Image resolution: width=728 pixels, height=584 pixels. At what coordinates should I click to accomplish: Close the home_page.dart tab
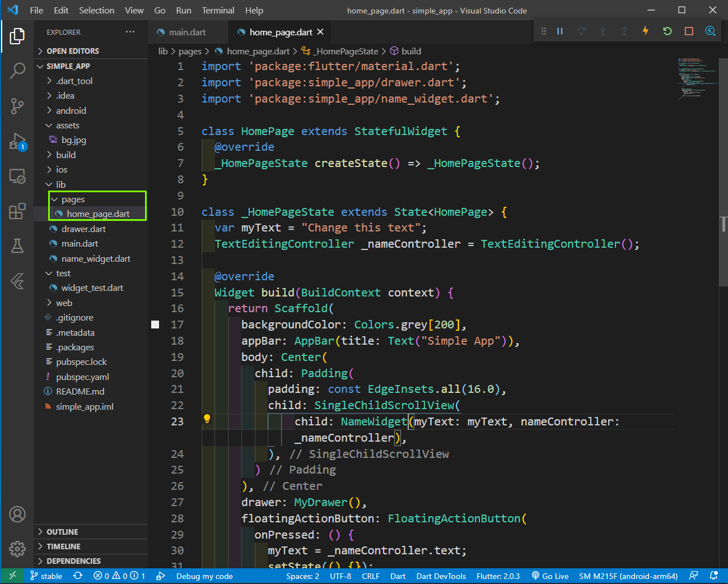[x=320, y=32]
